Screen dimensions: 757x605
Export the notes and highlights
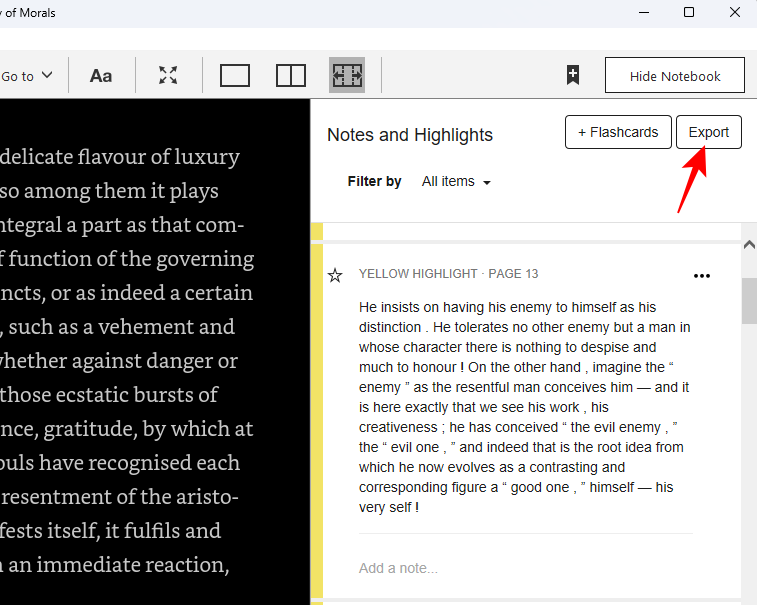[x=708, y=132]
